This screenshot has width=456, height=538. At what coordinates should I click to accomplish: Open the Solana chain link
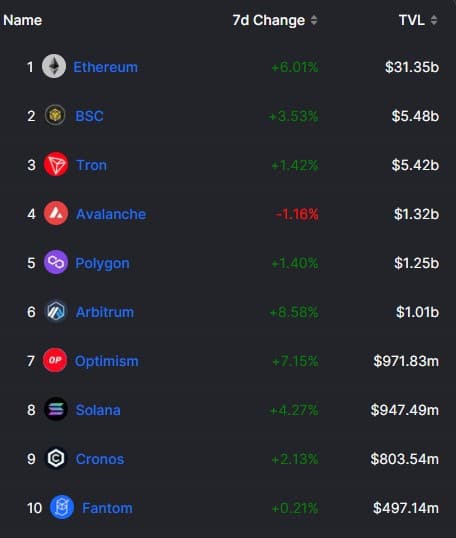98,410
